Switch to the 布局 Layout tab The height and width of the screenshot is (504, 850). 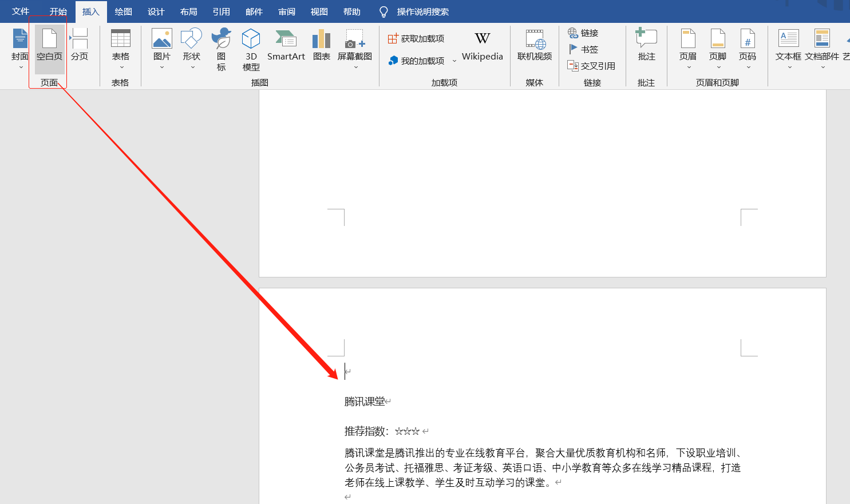[188, 11]
